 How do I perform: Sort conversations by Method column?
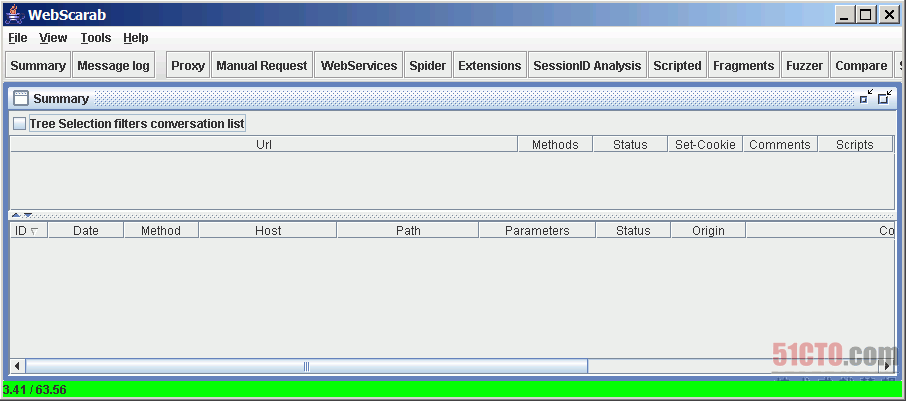click(161, 231)
